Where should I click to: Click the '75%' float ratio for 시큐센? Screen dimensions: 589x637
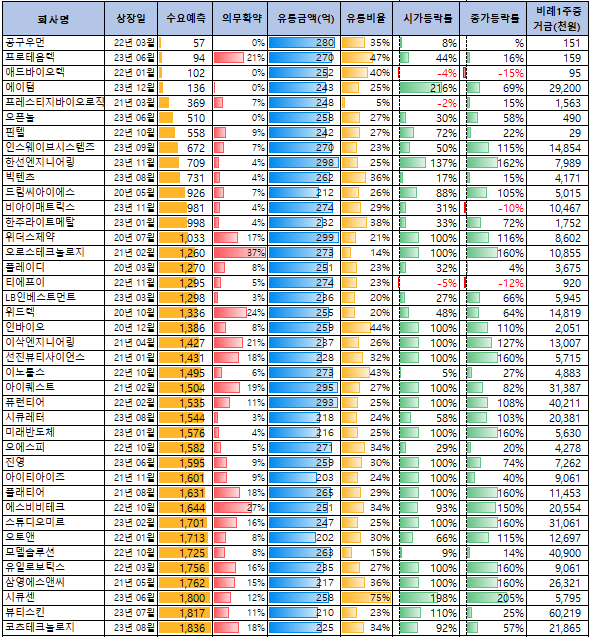point(366,598)
